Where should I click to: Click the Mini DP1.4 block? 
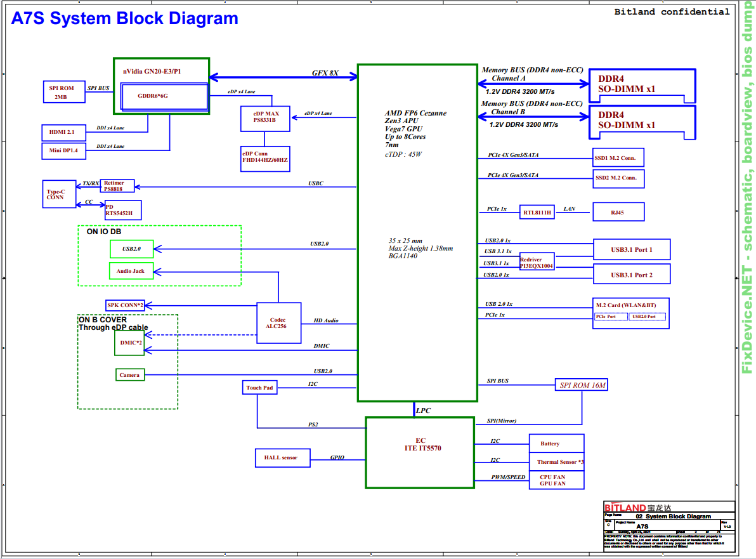(x=63, y=150)
